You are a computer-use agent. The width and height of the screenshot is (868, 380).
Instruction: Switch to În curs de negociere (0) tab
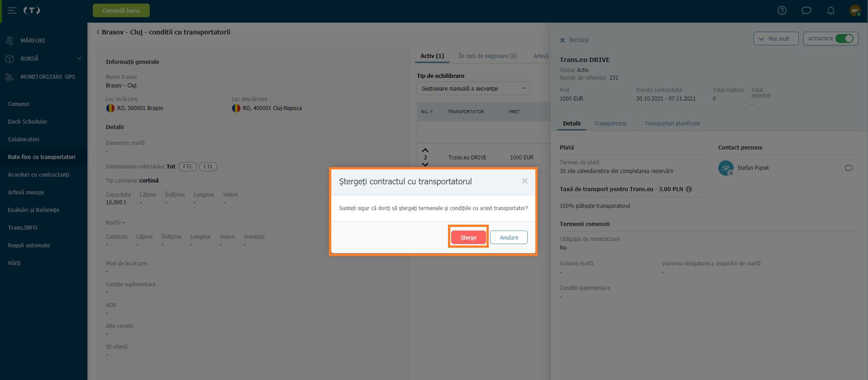click(487, 56)
